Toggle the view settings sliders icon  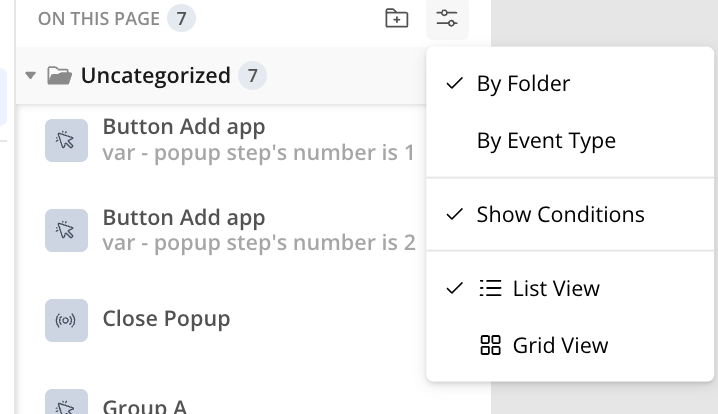[447, 18]
